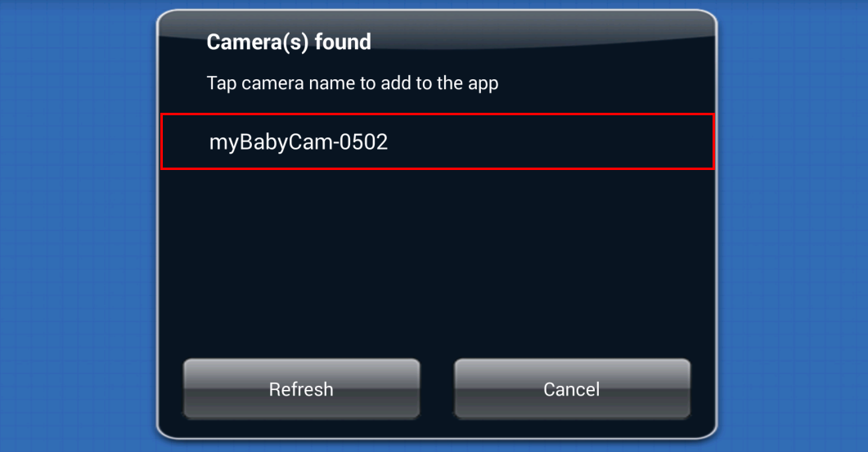Tap the Refresh button
Screen dimensions: 868x452
(x=301, y=389)
